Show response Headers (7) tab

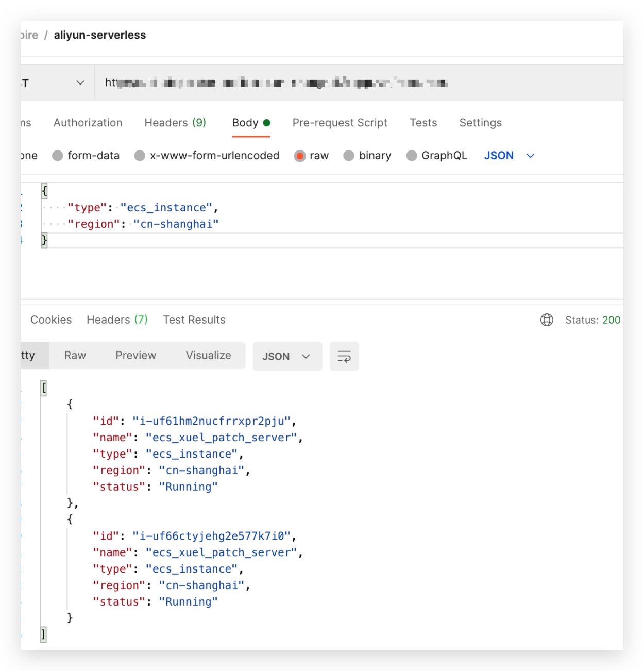tap(117, 320)
